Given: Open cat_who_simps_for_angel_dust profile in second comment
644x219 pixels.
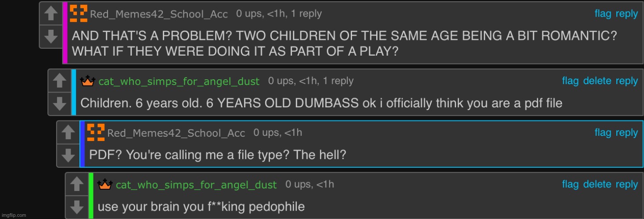Looking at the screenshot, I should (x=179, y=81).
